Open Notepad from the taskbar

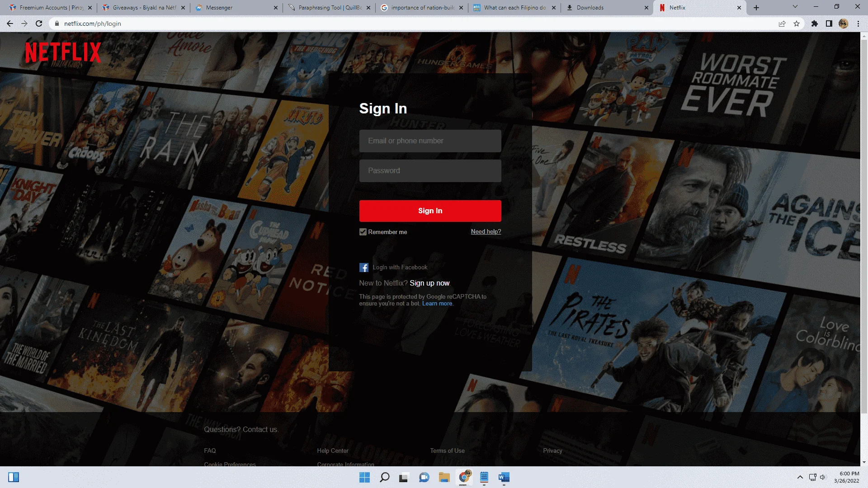pos(484,477)
